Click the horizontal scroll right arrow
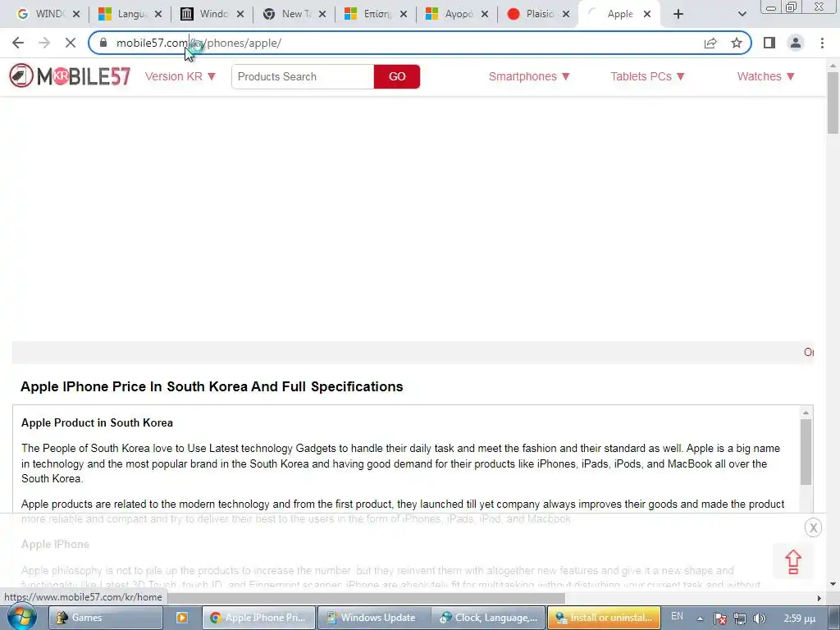 point(819,598)
